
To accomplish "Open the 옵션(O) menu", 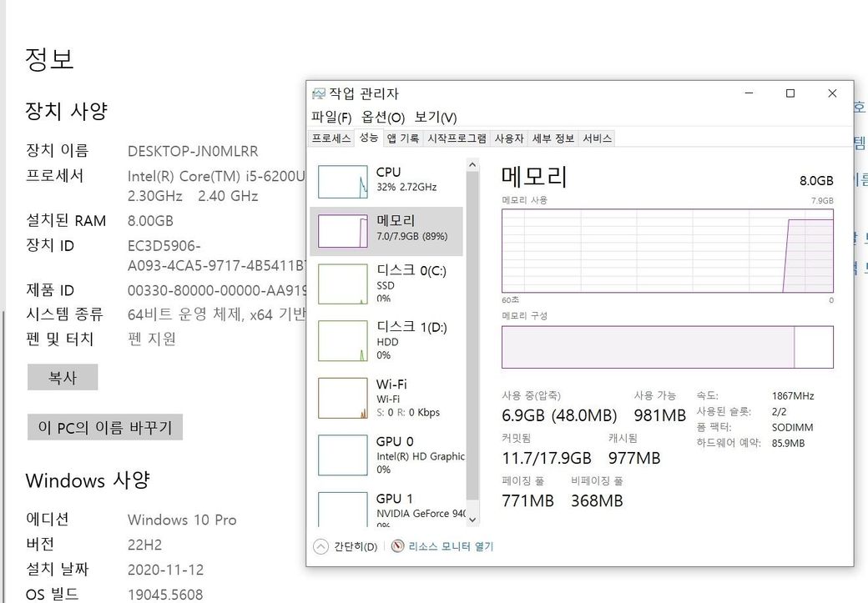I will click(383, 117).
